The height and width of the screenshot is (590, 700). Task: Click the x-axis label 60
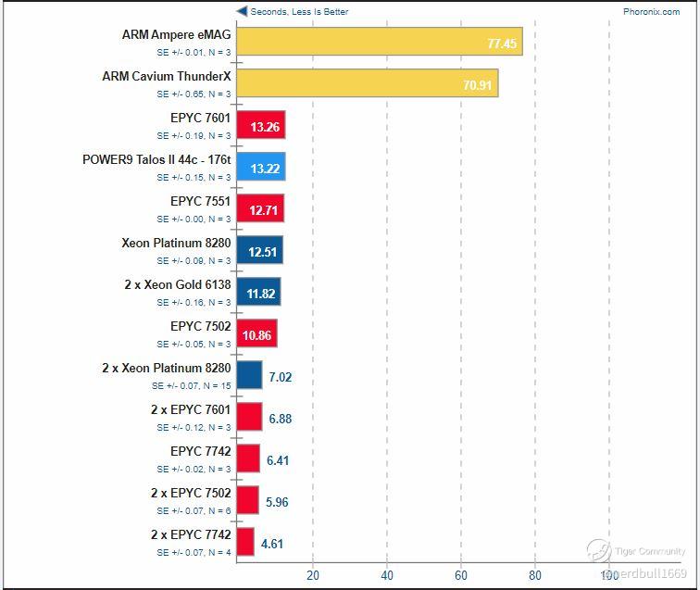(x=461, y=575)
